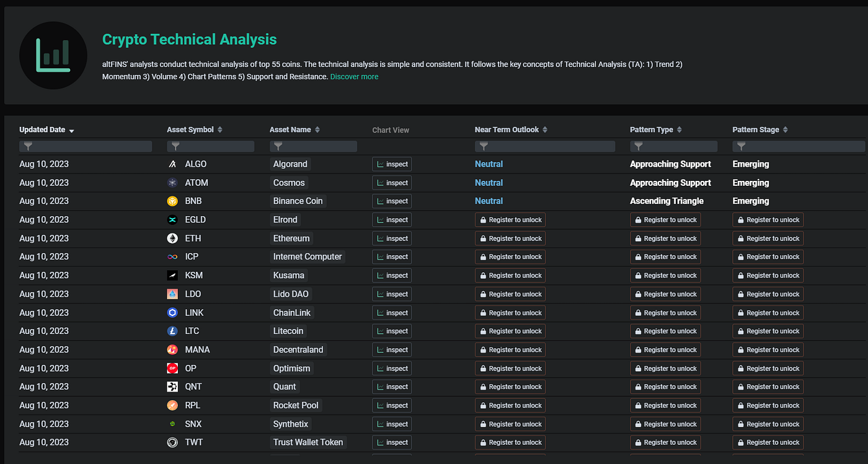Open the Discover more link

coord(354,77)
